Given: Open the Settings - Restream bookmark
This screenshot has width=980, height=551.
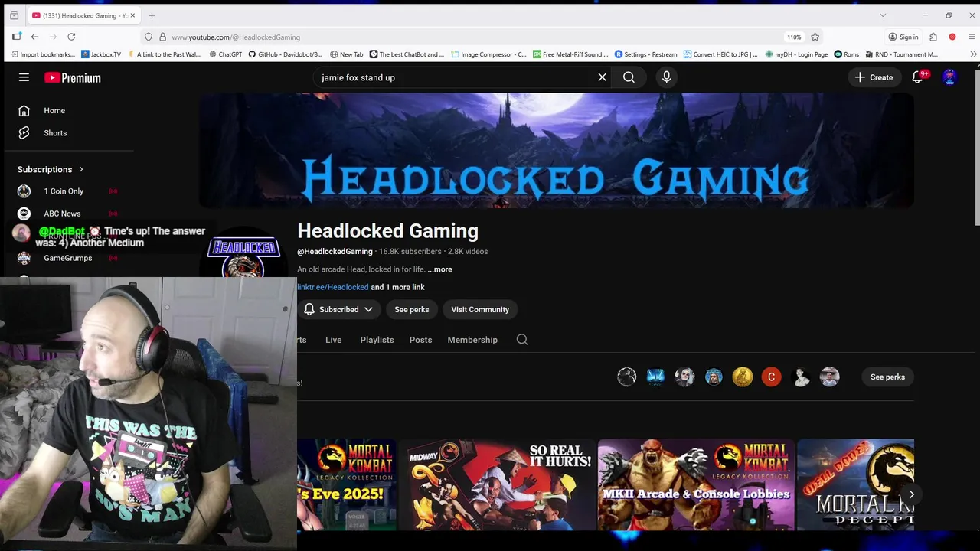Looking at the screenshot, I should (x=645, y=54).
